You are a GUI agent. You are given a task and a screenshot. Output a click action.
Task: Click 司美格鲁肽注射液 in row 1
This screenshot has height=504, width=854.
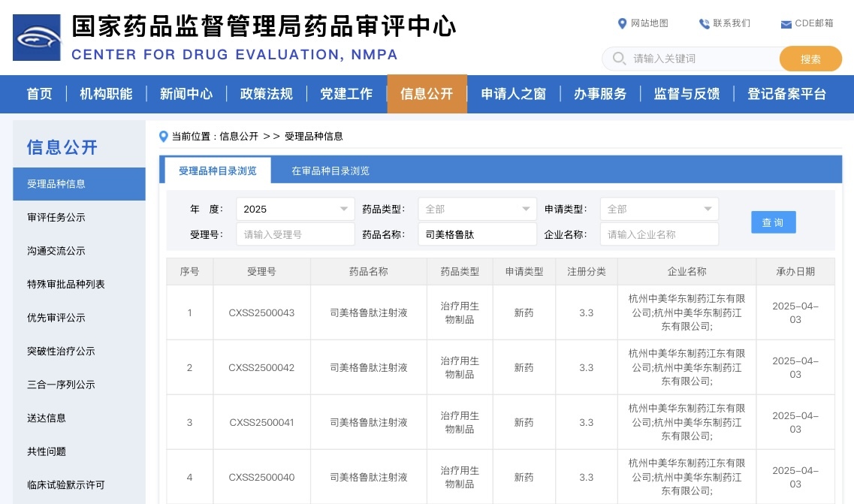(x=369, y=312)
